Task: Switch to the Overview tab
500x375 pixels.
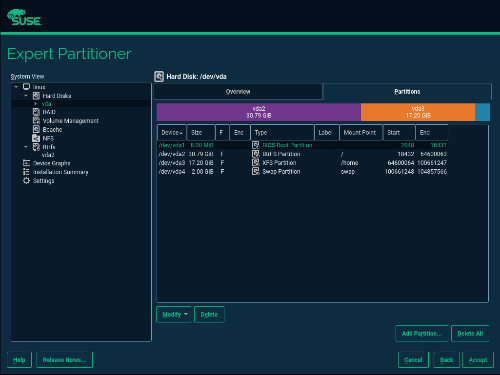Action: [x=238, y=91]
